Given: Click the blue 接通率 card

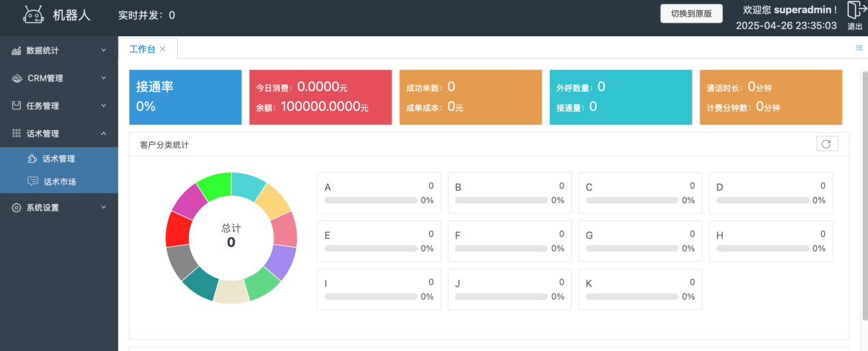Looking at the screenshot, I should point(185,96).
